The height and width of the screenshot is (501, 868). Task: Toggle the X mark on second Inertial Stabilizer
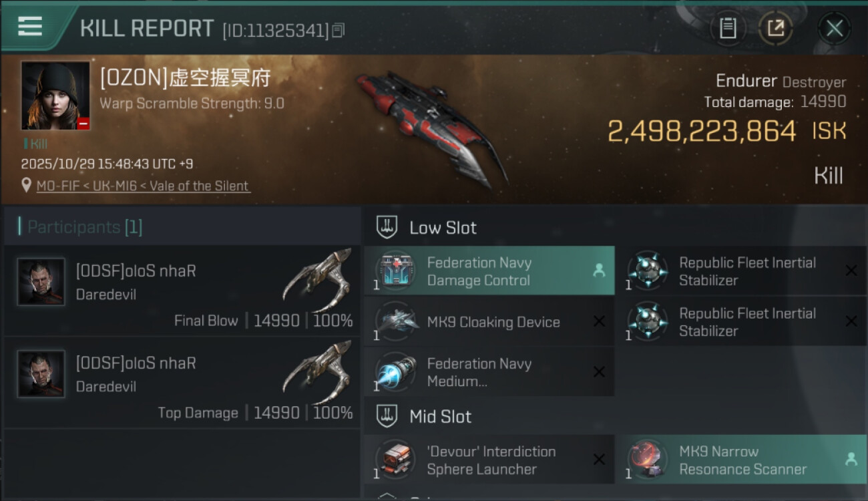(851, 322)
